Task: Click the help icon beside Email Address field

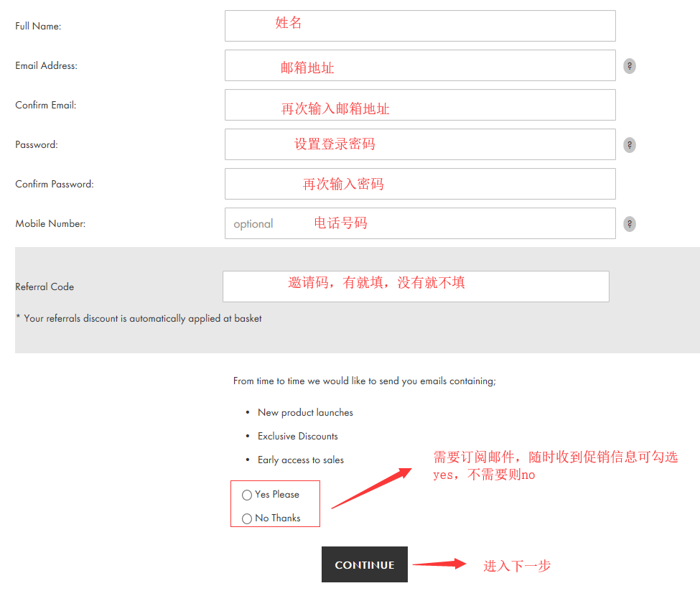Action: [x=630, y=66]
